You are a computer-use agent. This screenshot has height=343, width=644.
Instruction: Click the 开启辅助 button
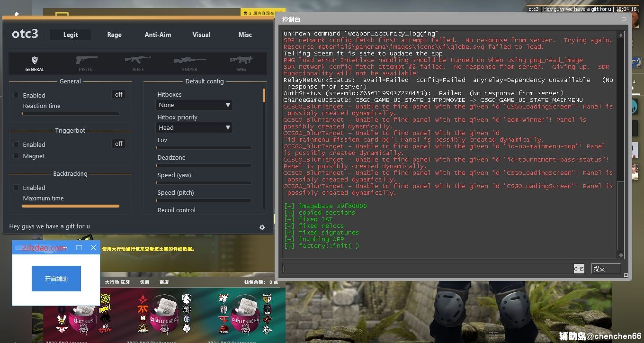tap(56, 279)
